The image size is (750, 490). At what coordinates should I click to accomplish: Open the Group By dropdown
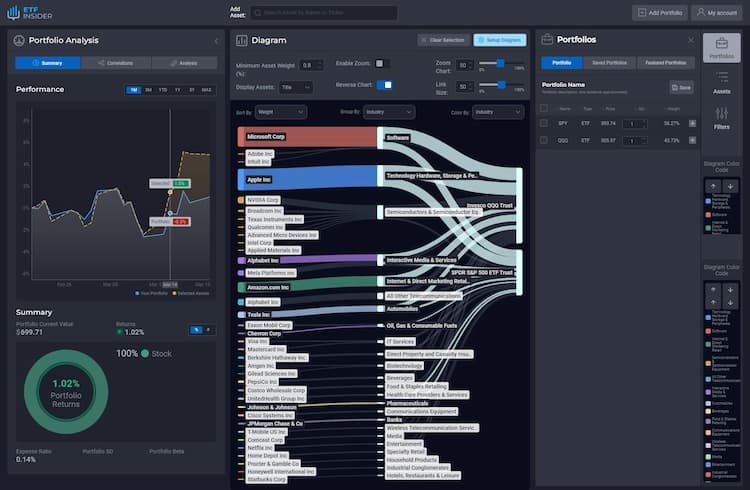(389, 112)
